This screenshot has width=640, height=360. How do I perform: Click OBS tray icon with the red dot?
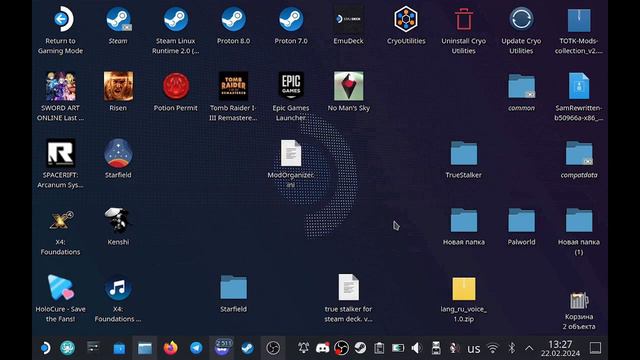pos(341,348)
